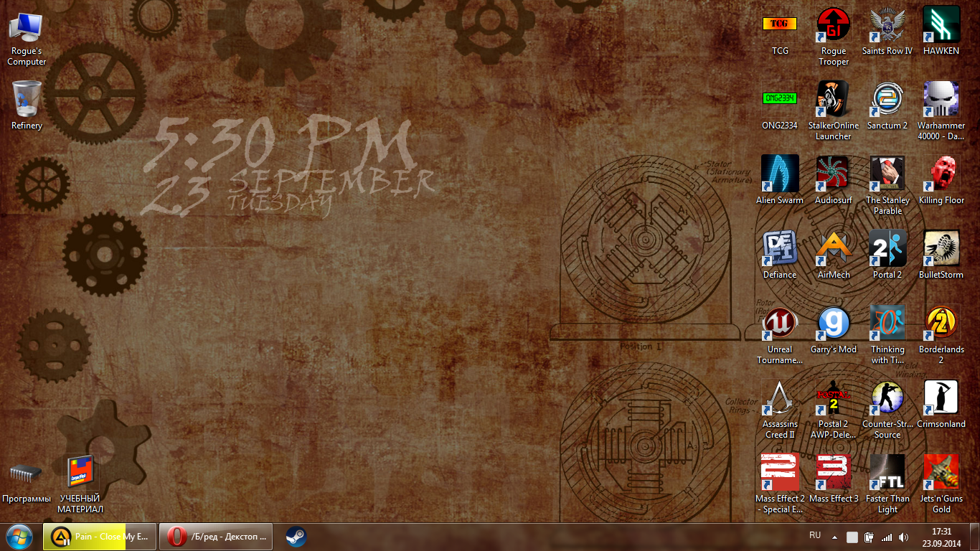The image size is (980, 551).
Task: Select the Assassins Creed II shortcut
Action: [x=780, y=410]
